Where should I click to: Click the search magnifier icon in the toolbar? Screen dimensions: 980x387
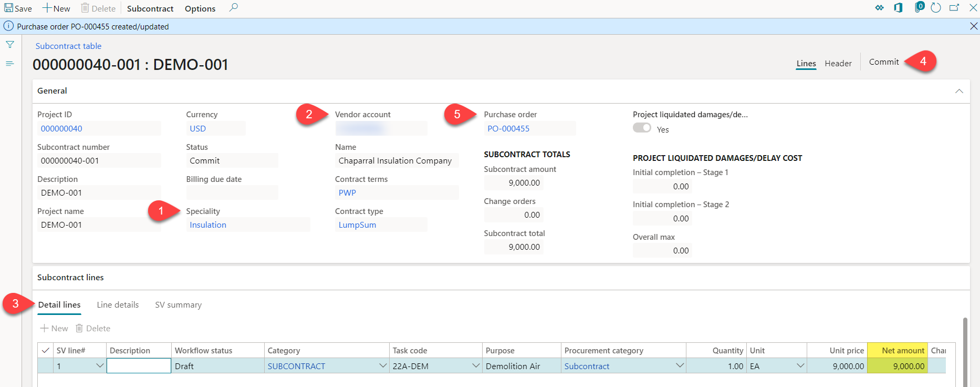click(x=234, y=8)
